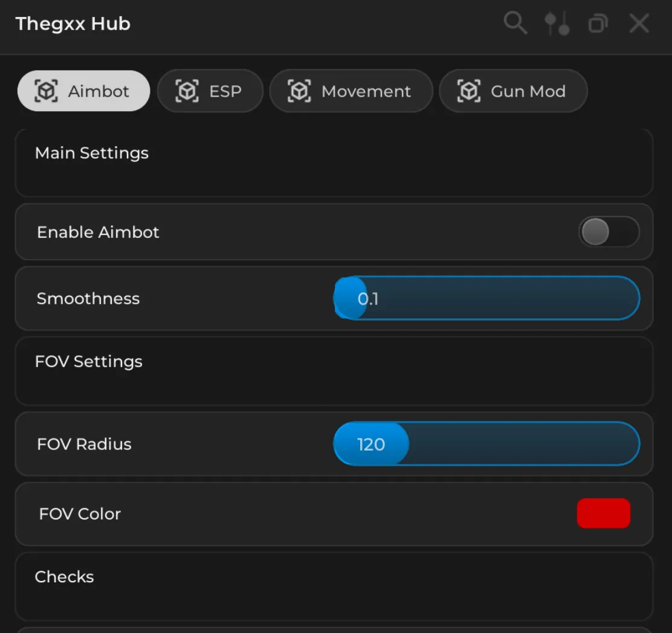This screenshot has height=633, width=672.
Task: Enable the Aimbot toggle switch
Action: point(609,232)
